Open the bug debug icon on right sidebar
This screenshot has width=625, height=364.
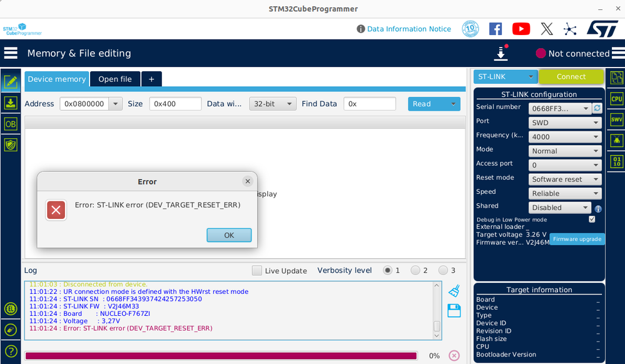[x=617, y=140]
